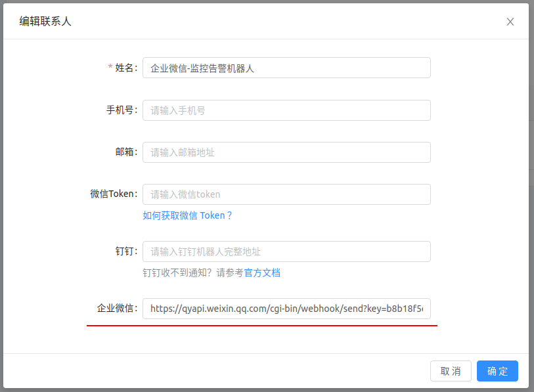Click the 编辑联系人 dialog title
Viewport: 534px width, 392px height.
tap(45, 22)
